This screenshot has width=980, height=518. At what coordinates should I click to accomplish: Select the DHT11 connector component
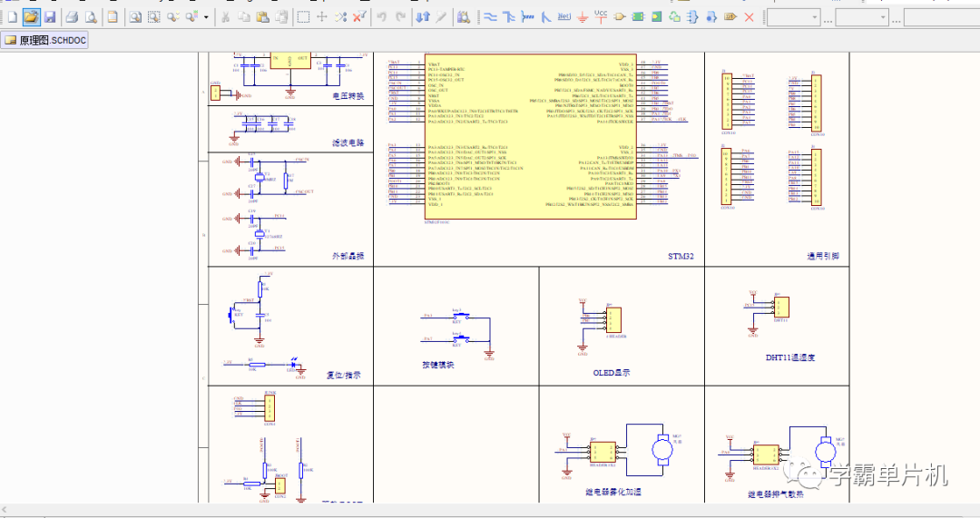point(781,308)
